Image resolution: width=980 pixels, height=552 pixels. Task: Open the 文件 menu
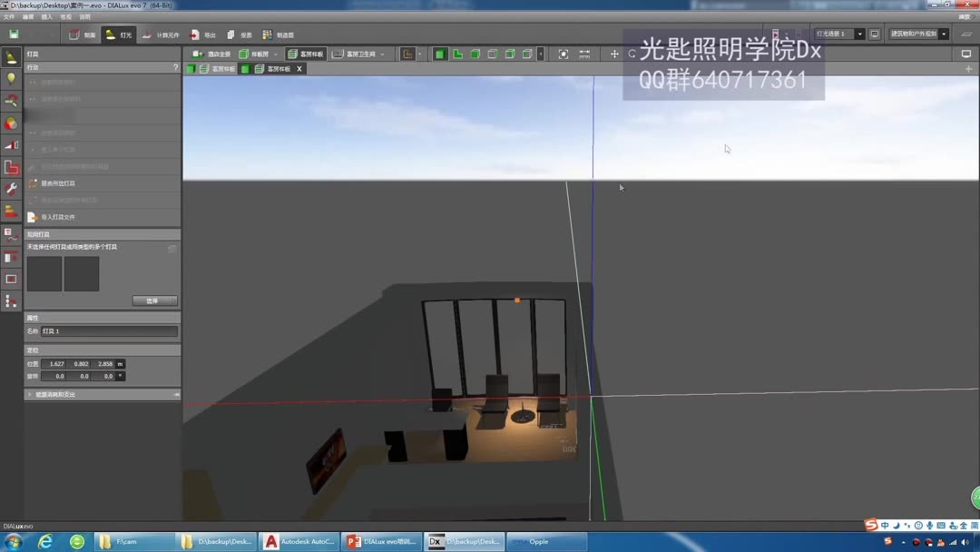click(x=9, y=16)
